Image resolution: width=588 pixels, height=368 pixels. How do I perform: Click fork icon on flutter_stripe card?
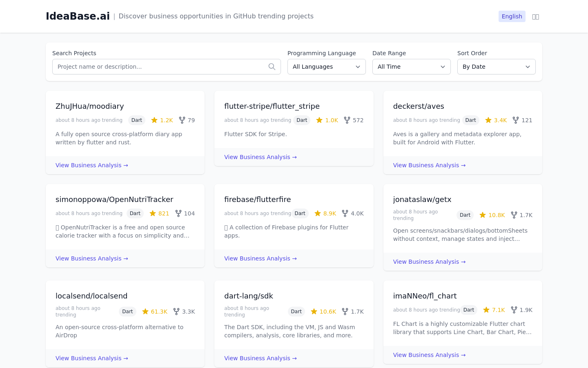[347, 120]
